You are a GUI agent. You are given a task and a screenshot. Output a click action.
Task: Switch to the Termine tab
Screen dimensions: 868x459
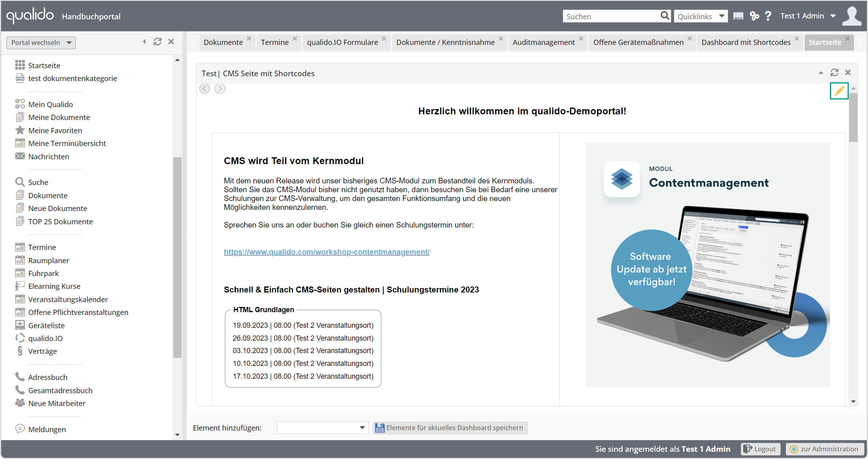[x=275, y=42]
